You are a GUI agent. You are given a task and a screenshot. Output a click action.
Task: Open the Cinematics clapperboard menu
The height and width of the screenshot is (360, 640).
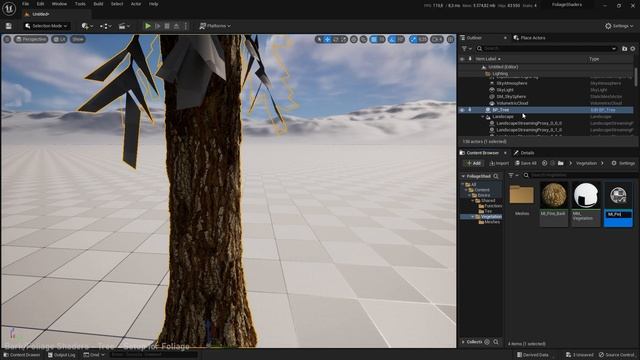[124, 26]
